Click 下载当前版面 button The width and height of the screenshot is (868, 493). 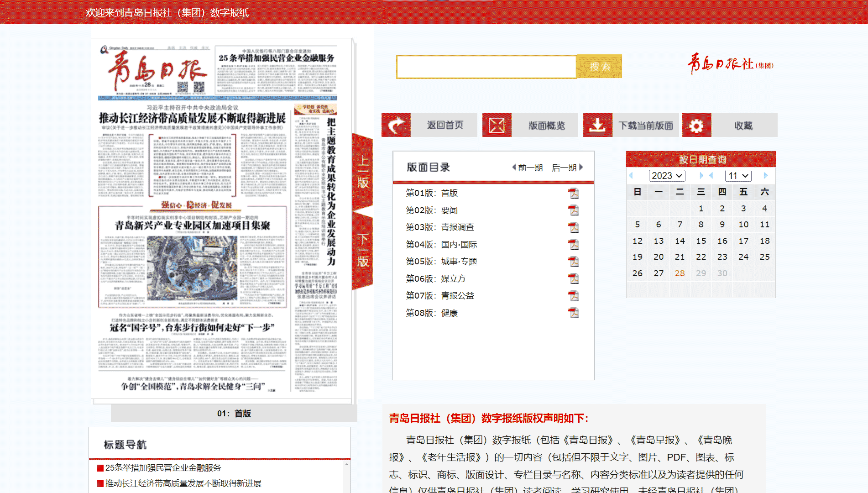pyautogui.click(x=646, y=125)
